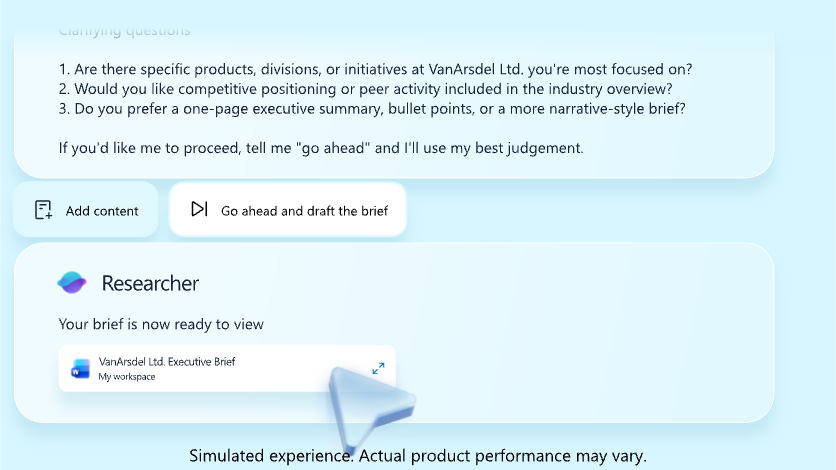Select the Add content button label
Image resolution: width=836 pixels, height=470 pixels.
click(102, 211)
